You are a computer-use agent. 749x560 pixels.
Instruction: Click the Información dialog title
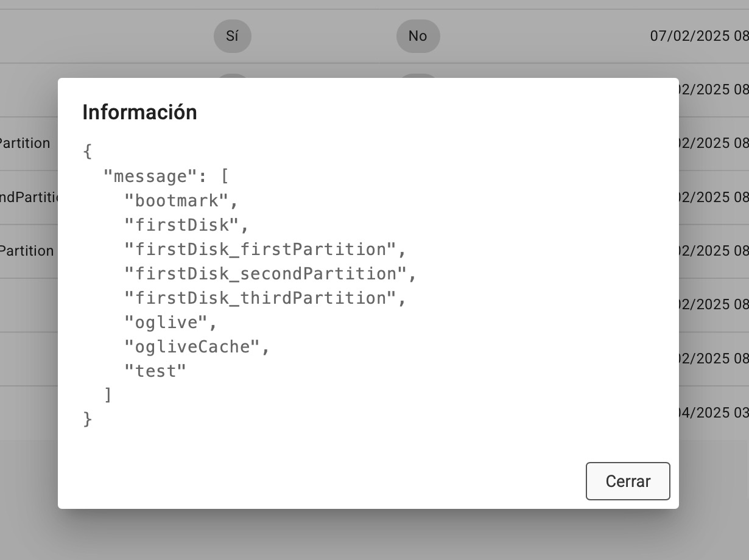coord(139,112)
